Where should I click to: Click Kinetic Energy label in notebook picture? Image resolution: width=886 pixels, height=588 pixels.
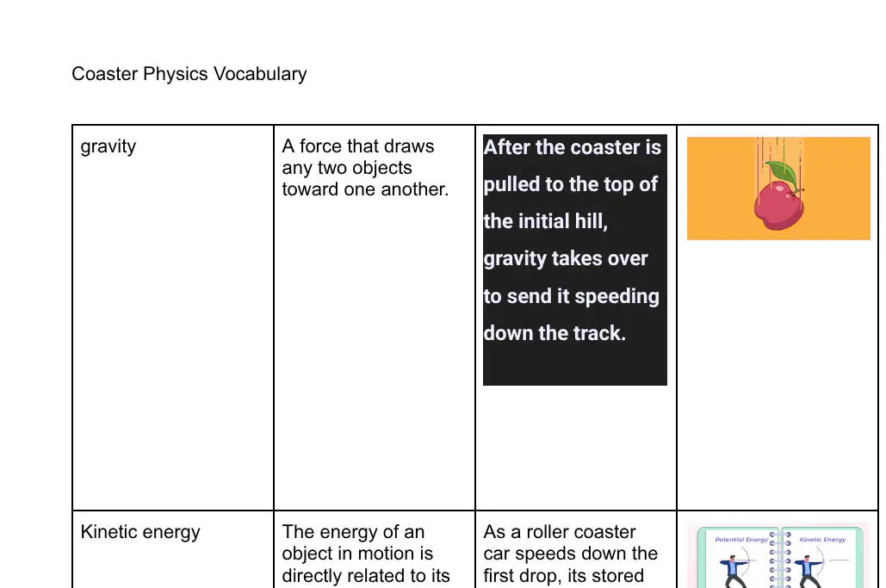822,540
